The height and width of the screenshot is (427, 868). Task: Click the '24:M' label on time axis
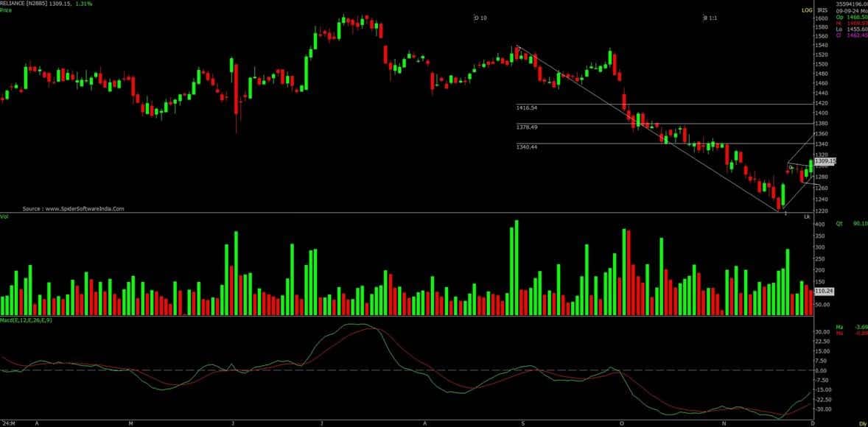pos(9,423)
